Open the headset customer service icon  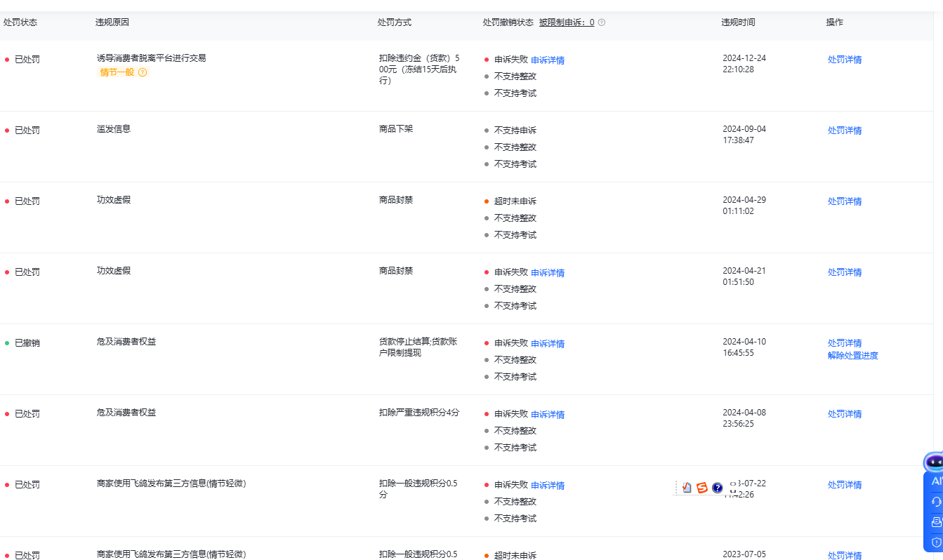936,502
